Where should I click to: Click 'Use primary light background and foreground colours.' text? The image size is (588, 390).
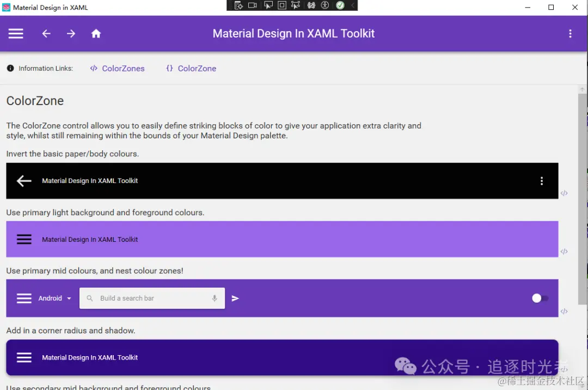(x=105, y=212)
